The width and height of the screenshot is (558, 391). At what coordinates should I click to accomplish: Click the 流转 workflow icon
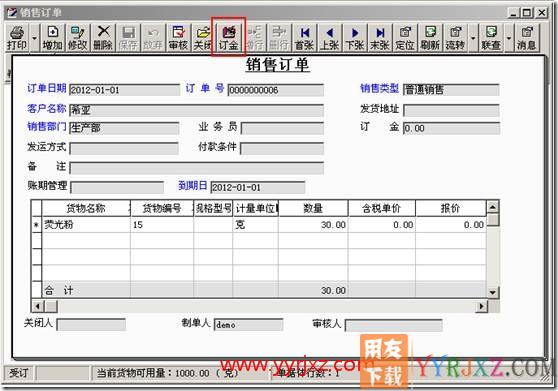pos(455,38)
